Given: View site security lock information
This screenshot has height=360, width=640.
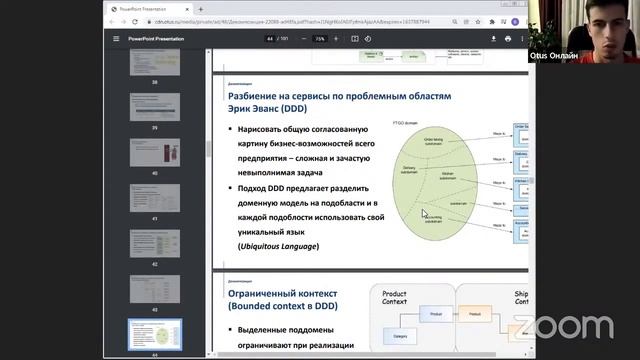Looking at the screenshot, I should (x=149, y=22).
